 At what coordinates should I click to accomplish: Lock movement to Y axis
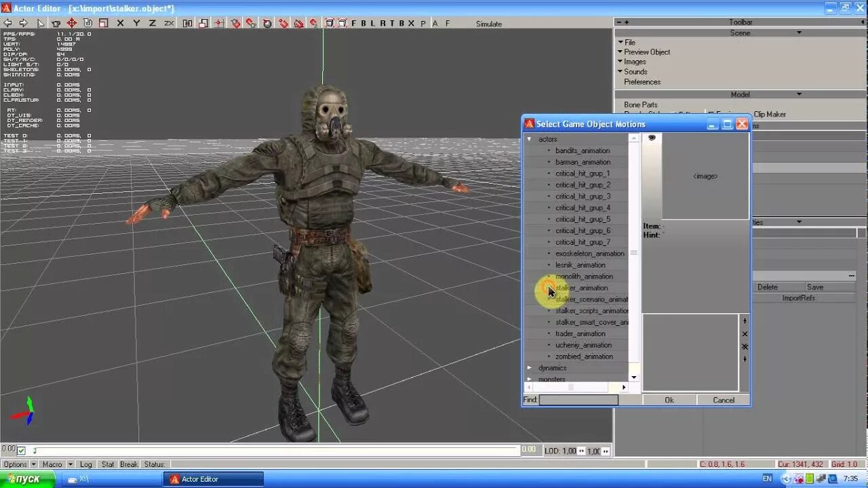[136, 23]
